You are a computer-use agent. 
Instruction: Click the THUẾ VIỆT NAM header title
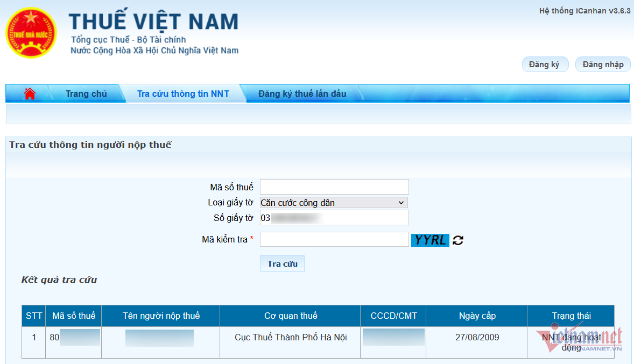pos(153,22)
